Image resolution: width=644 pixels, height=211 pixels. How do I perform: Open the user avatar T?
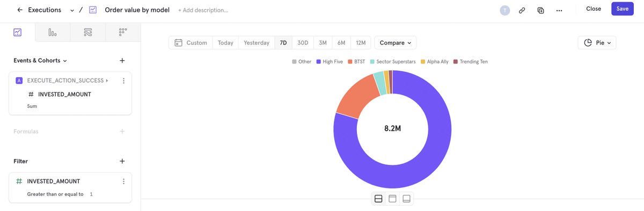tap(504, 10)
